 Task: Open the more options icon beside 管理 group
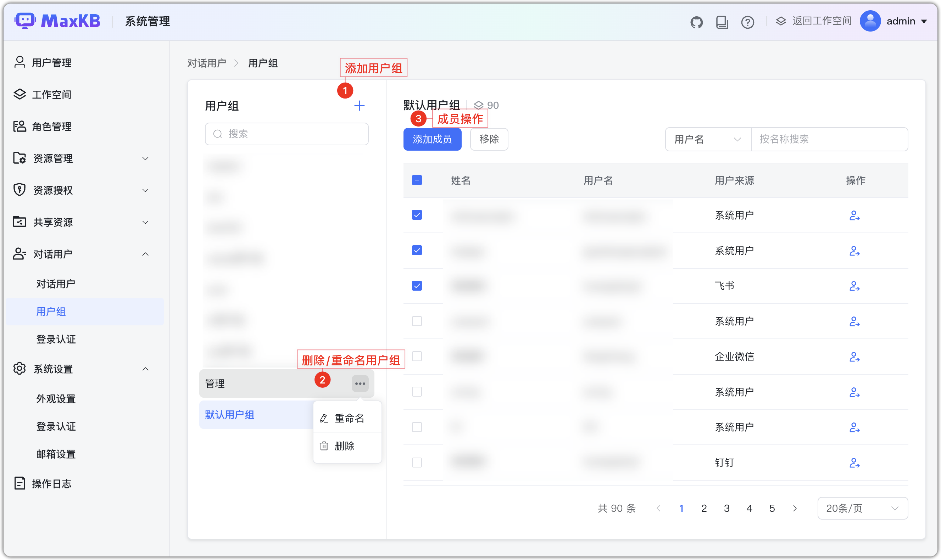[x=360, y=383]
